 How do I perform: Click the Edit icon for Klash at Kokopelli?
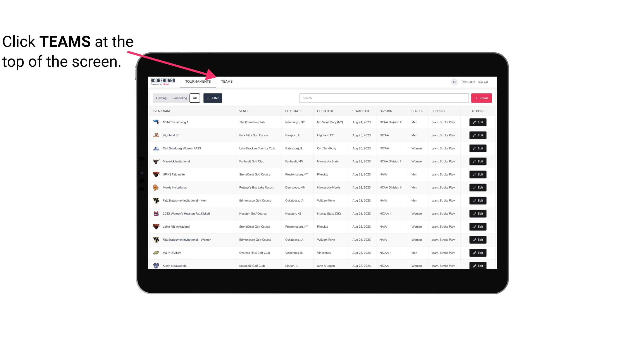tap(478, 266)
